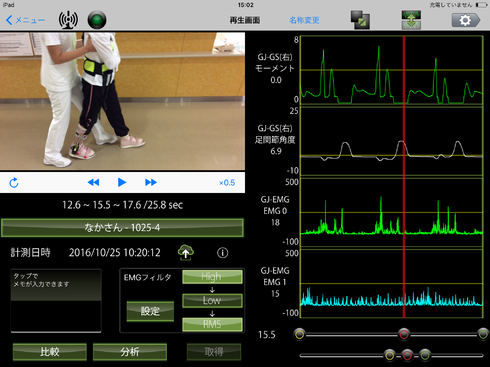Select the yellow start handle on upper slider

(300, 334)
